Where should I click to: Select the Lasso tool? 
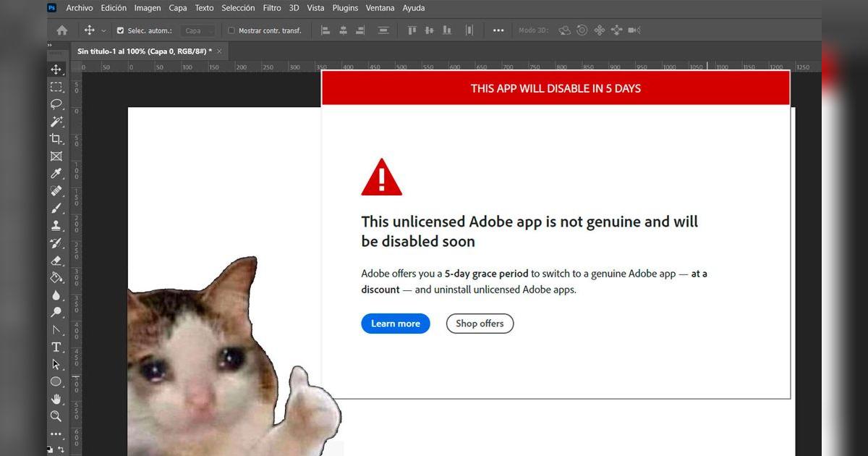(56, 104)
